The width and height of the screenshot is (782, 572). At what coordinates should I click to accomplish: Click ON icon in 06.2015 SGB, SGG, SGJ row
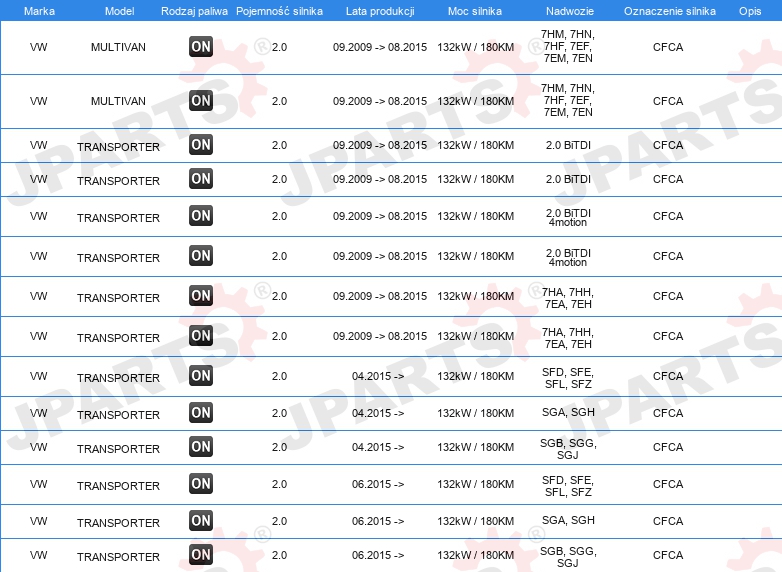(201, 555)
